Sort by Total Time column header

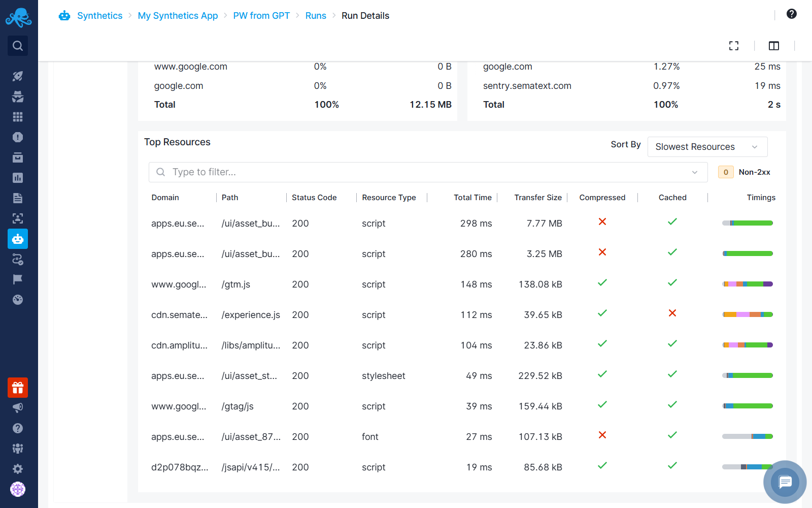pos(472,198)
